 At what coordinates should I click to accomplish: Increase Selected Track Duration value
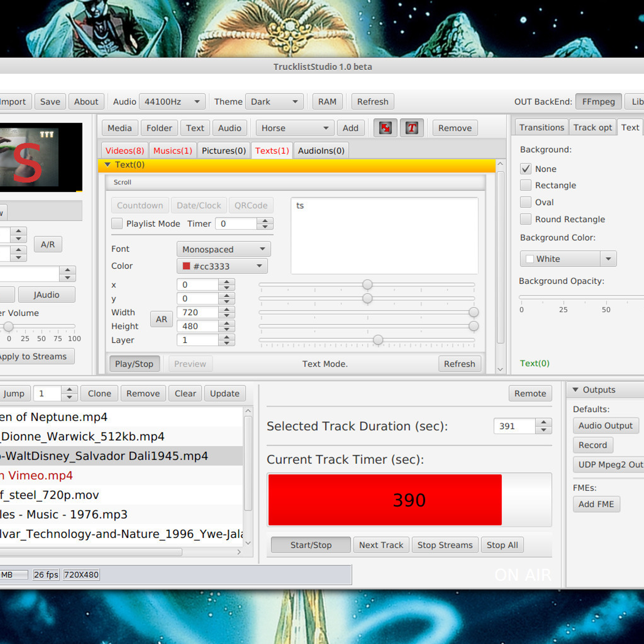tap(543, 422)
